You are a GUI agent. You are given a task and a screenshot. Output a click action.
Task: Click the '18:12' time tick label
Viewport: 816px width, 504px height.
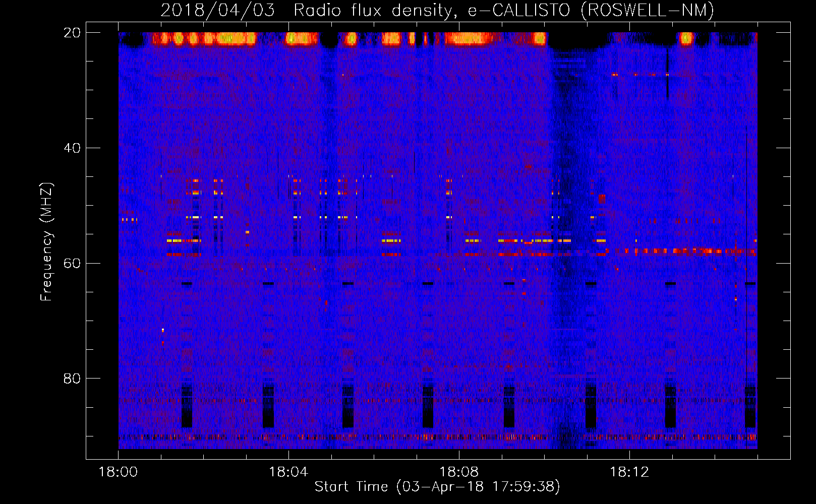(629, 472)
